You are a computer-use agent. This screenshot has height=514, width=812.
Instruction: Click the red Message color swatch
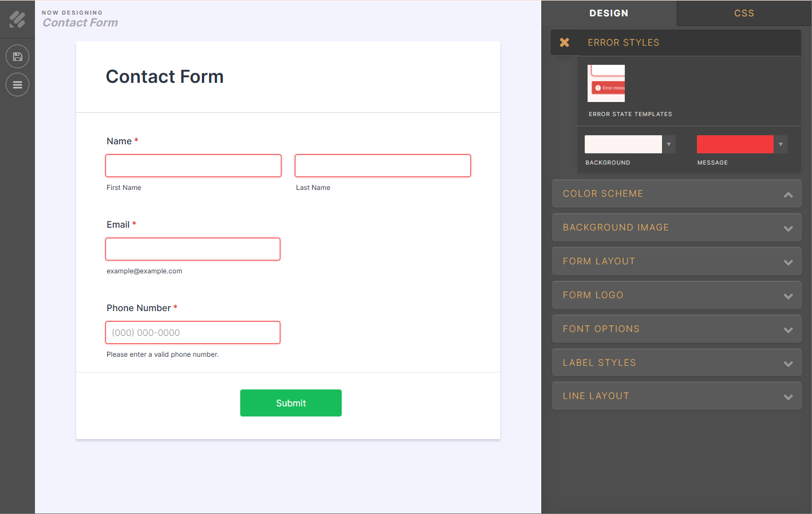coord(735,144)
